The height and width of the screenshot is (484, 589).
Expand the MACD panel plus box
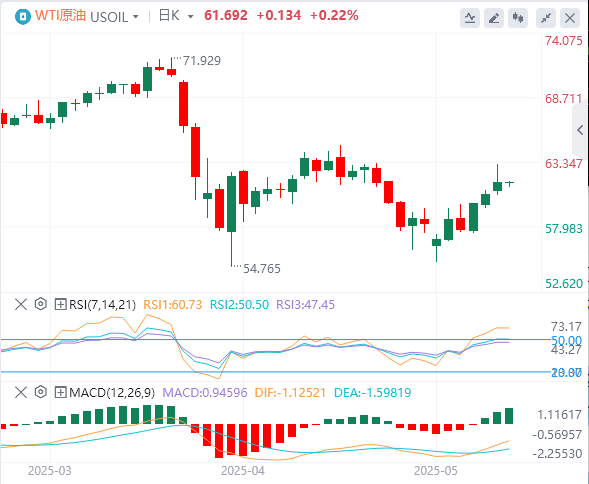pyautogui.click(x=60, y=392)
